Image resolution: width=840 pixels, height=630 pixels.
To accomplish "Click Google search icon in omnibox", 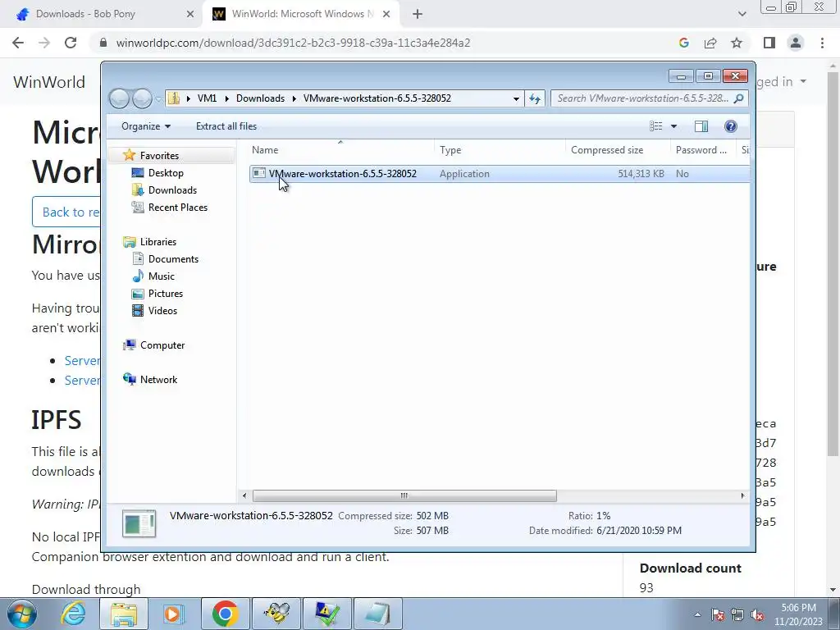I will 683,43.
